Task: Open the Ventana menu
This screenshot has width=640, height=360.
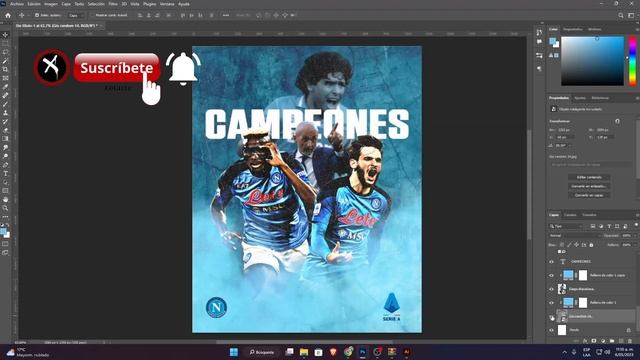Action: tap(167, 4)
